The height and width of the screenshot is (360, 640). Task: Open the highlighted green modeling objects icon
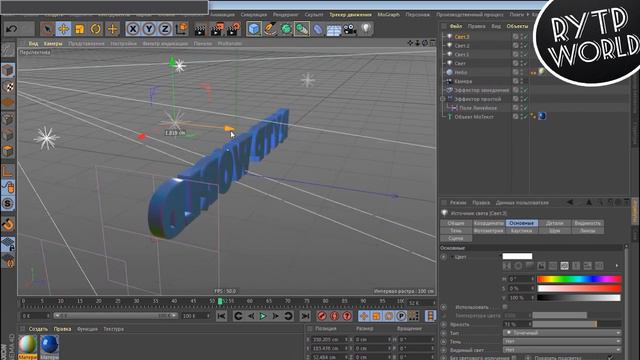click(302, 29)
